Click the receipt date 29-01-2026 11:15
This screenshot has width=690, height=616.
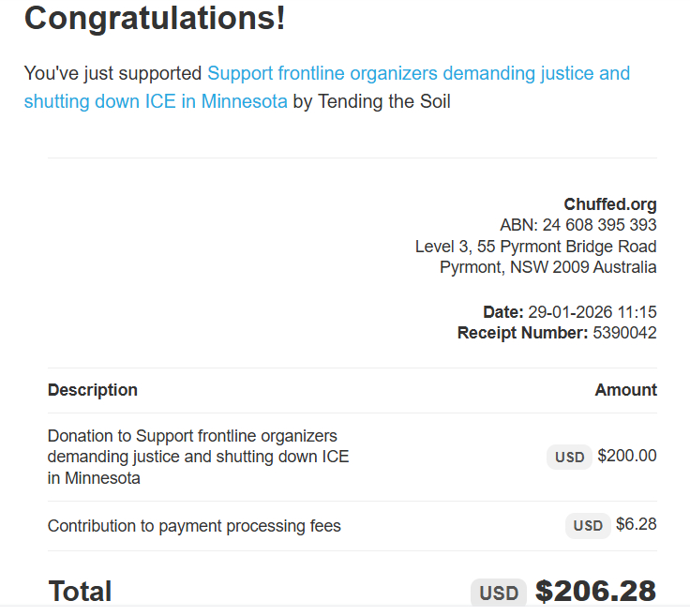tap(592, 312)
